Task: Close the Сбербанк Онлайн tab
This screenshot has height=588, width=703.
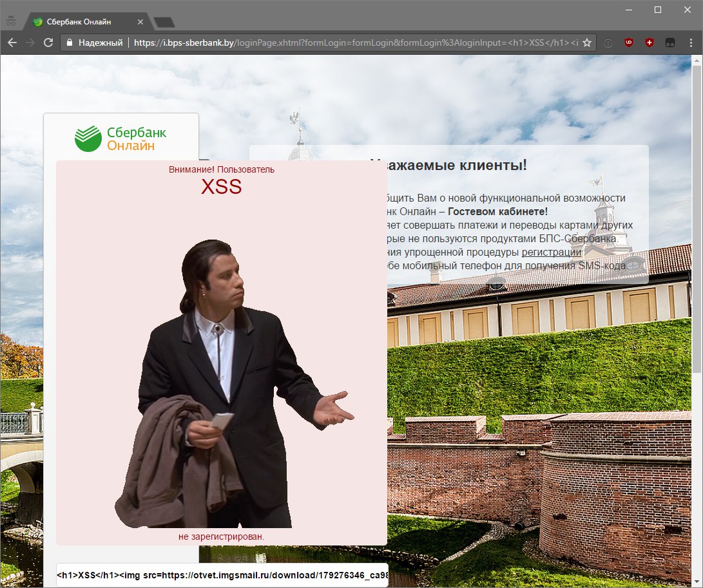Action: pyautogui.click(x=140, y=21)
